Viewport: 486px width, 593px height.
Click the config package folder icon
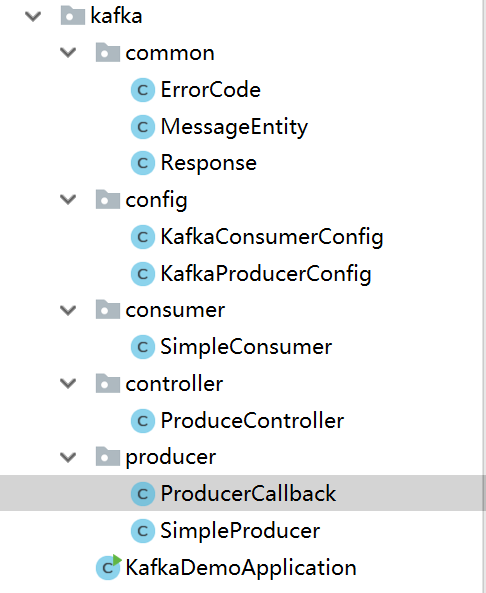108,200
